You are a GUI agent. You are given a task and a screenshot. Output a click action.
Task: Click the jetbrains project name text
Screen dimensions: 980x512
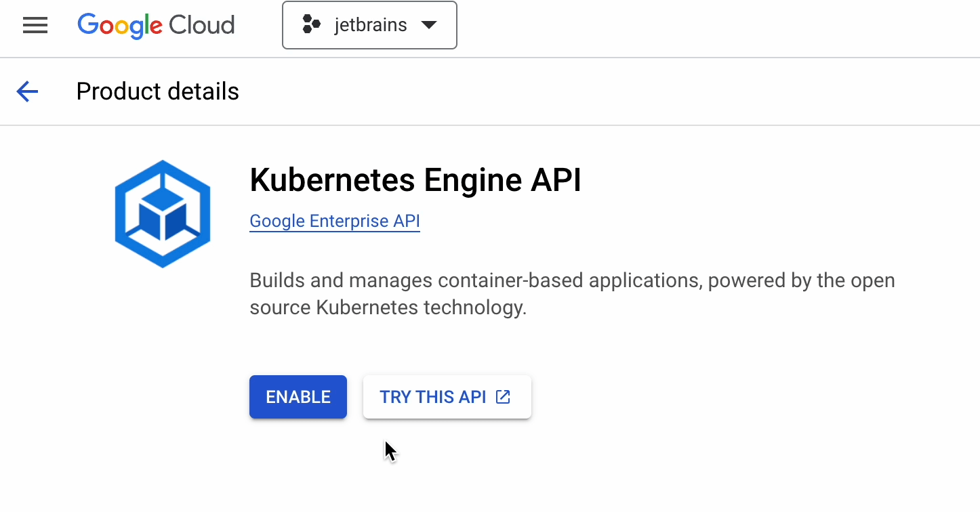point(370,26)
